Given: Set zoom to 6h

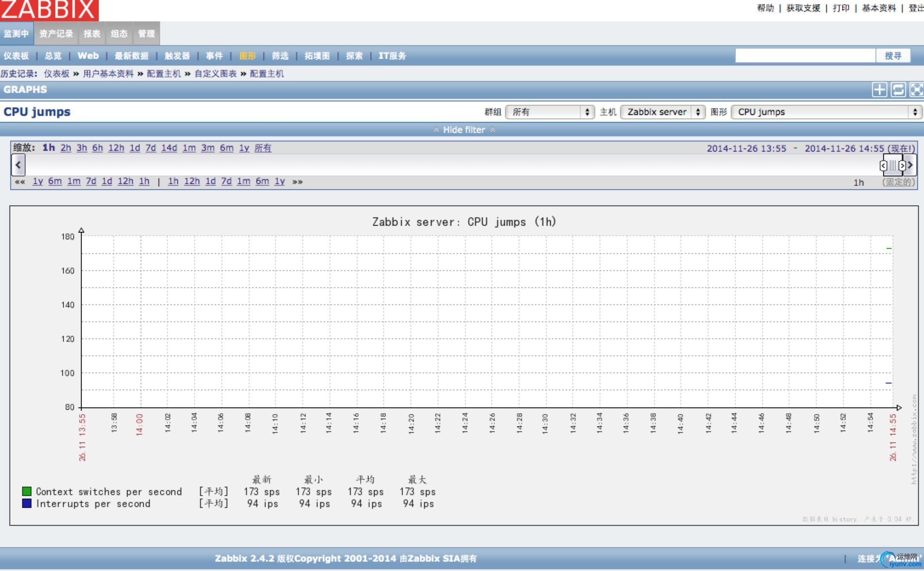Looking at the screenshot, I should click(98, 148).
